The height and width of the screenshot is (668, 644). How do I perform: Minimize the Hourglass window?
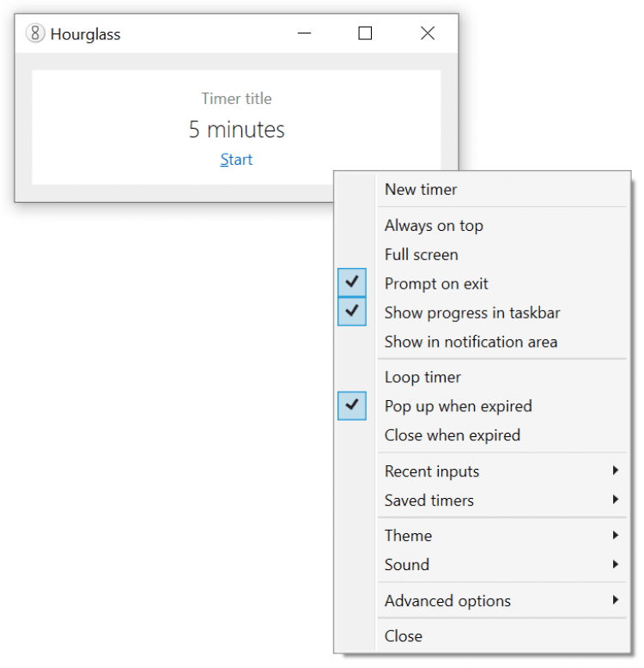[x=304, y=33]
